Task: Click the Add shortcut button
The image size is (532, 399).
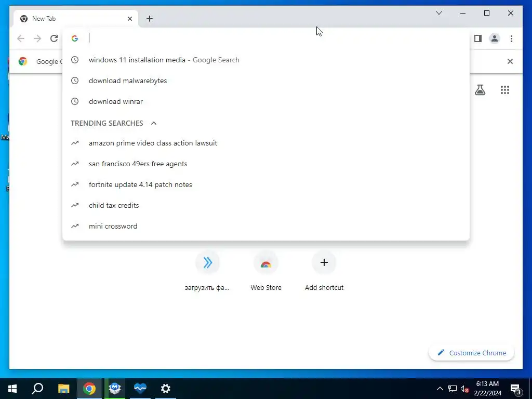Action: 324,271
